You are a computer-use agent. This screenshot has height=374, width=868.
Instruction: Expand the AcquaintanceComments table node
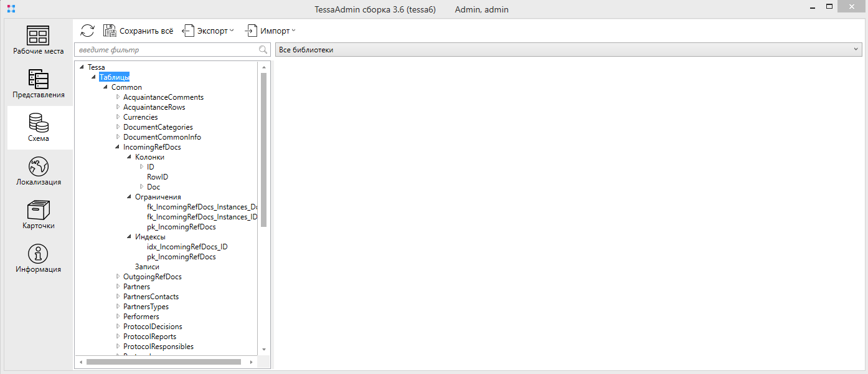(118, 97)
